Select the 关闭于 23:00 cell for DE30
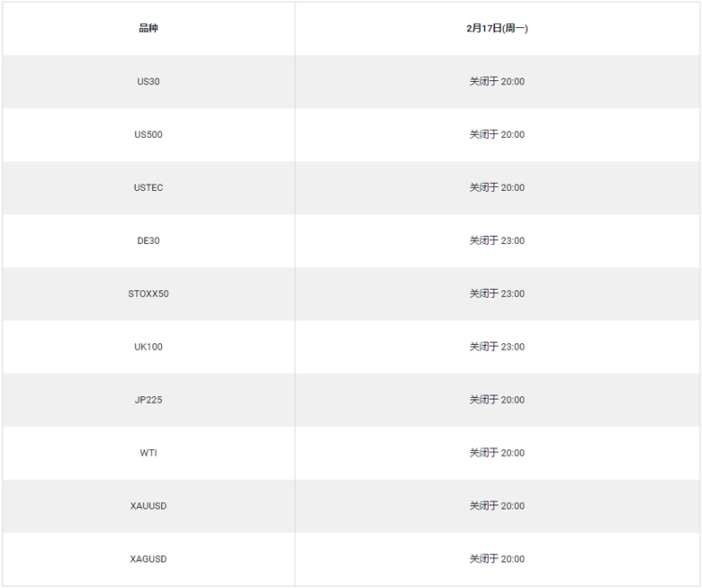 [497, 240]
